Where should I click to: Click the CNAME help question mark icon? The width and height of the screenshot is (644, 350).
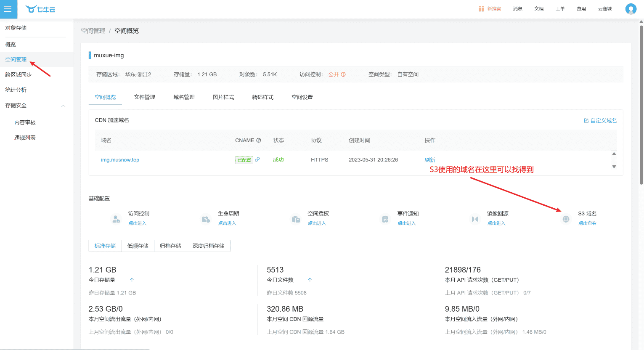(x=259, y=140)
